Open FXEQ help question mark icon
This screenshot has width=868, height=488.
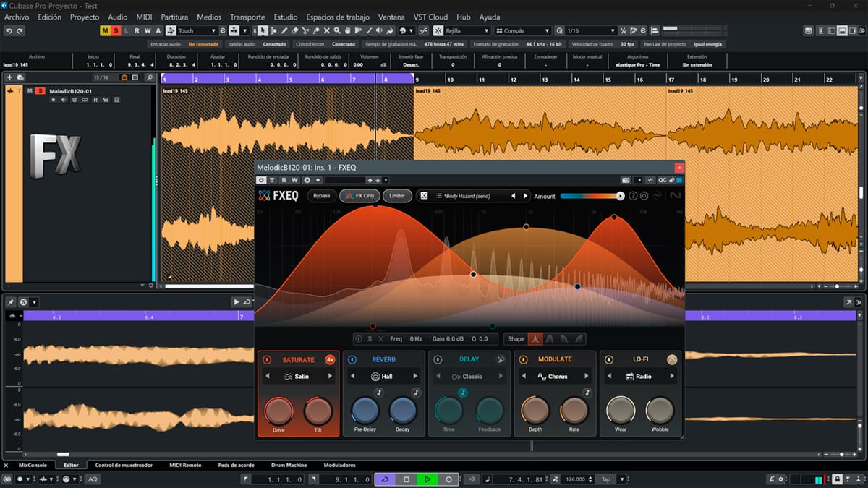tap(633, 196)
